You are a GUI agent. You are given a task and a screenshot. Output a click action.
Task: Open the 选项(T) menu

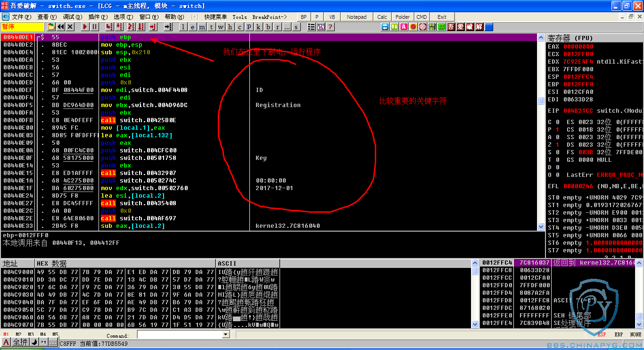(124, 17)
